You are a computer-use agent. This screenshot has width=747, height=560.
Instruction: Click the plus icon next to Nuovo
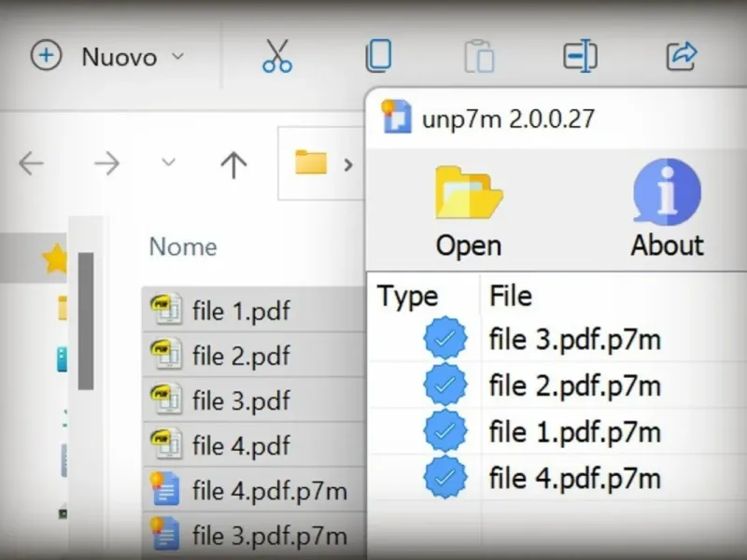pyautogui.click(x=46, y=55)
